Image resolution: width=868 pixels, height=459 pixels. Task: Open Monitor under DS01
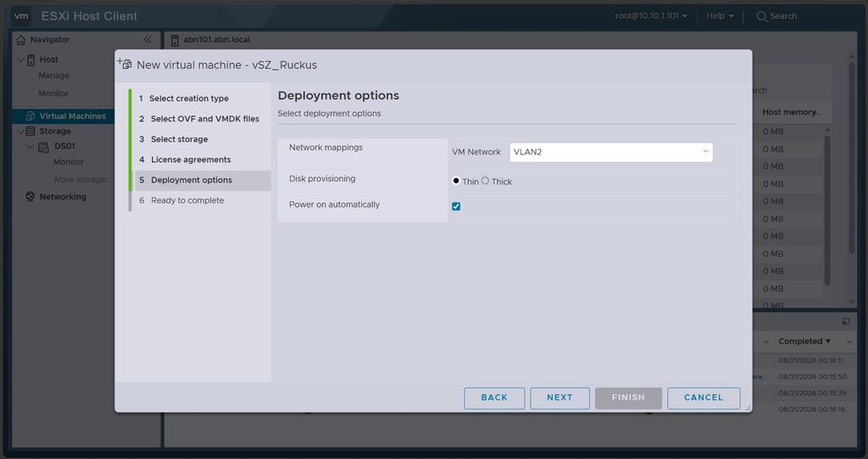68,162
